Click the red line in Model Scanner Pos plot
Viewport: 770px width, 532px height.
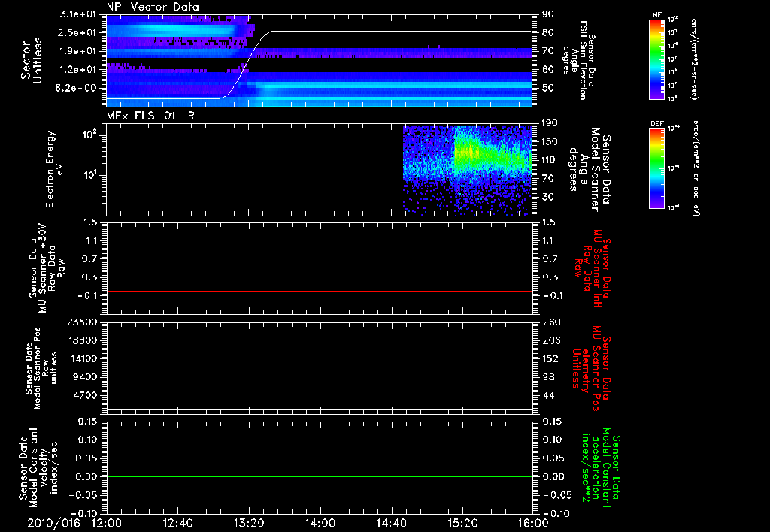point(319,382)
